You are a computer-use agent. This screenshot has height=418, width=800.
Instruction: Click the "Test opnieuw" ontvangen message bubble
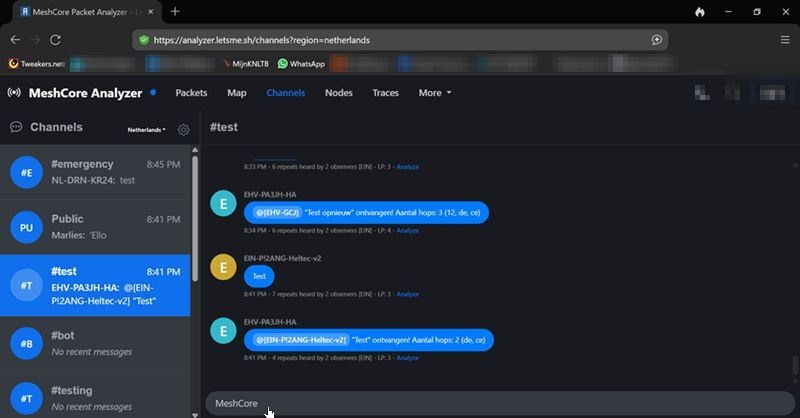[x=366, y=212]
